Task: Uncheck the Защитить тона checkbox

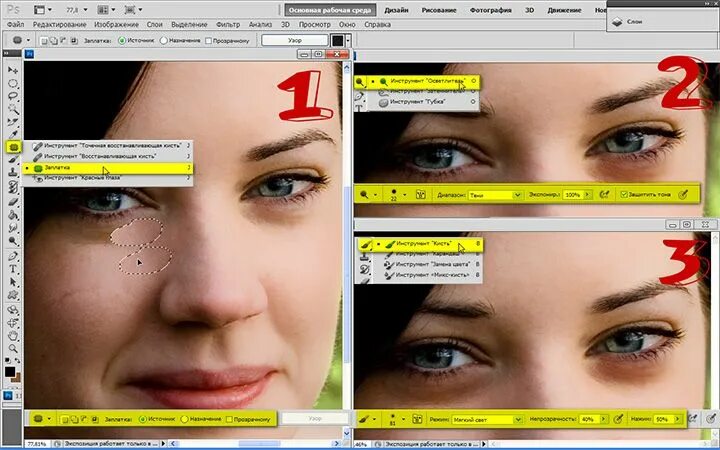Action: point(623,195)
